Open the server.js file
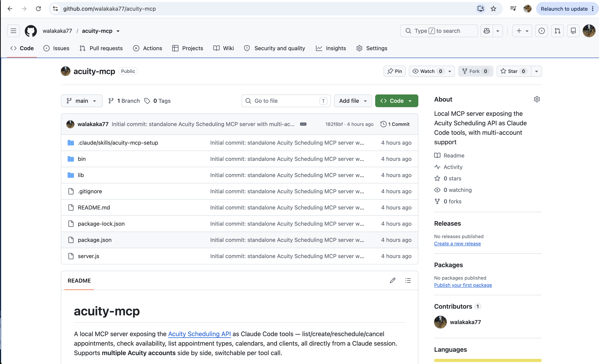 pyautogui.click(x=89, y=256)
